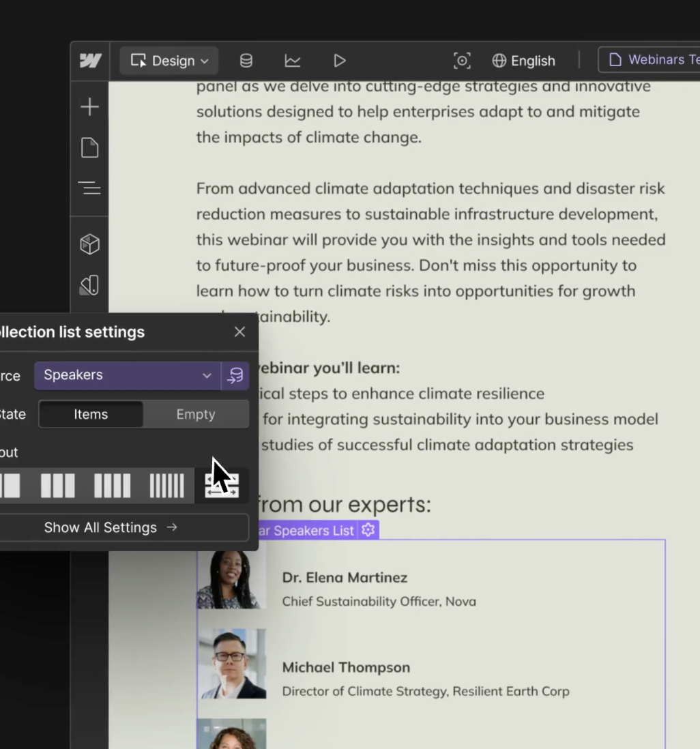The height and width of the screenshot is (749, 700).
Task: Switch state to Items
Action: 91,414
